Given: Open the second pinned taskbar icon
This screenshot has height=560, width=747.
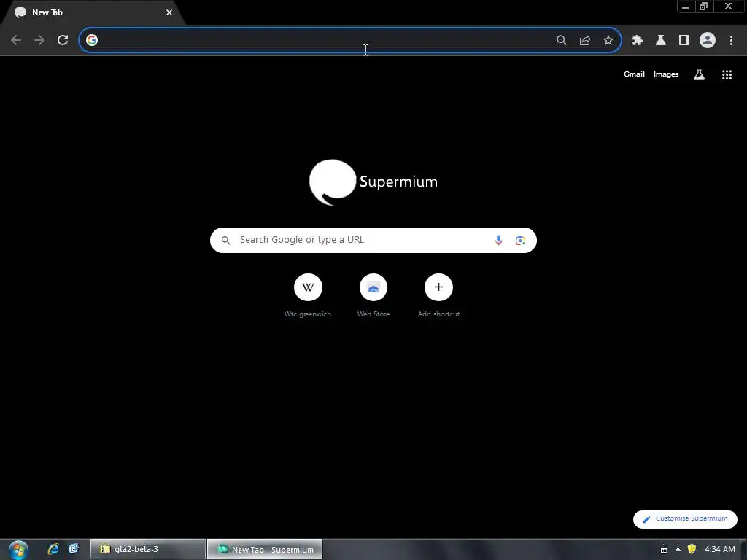Looking at the screenshot, I should pos(74,549).
